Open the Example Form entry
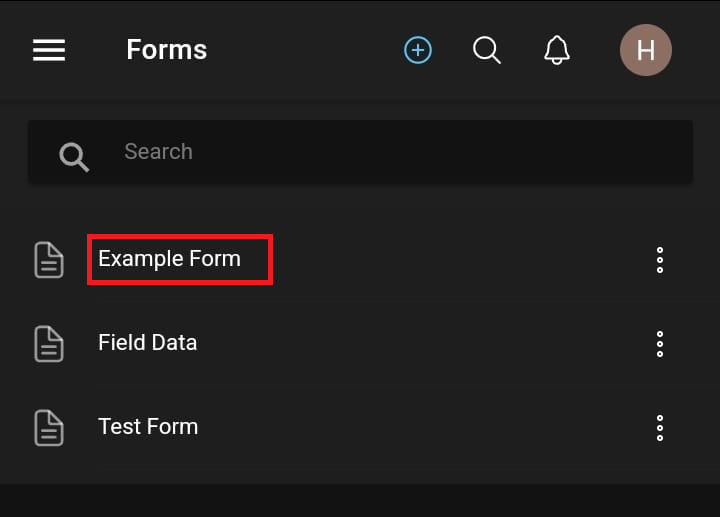This screenshot has width=720, height=517. click(170, 259)
